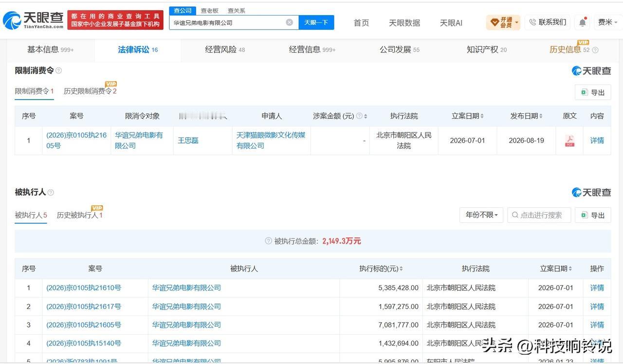View 详情 for case 京0105执21610号

[597, 288]
